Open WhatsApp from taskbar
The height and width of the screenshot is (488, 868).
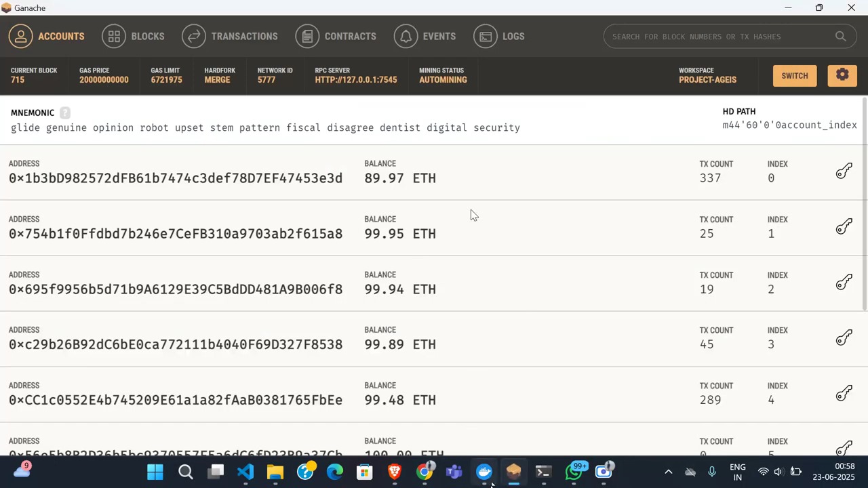pyautogui.click(x=574, y=472)
